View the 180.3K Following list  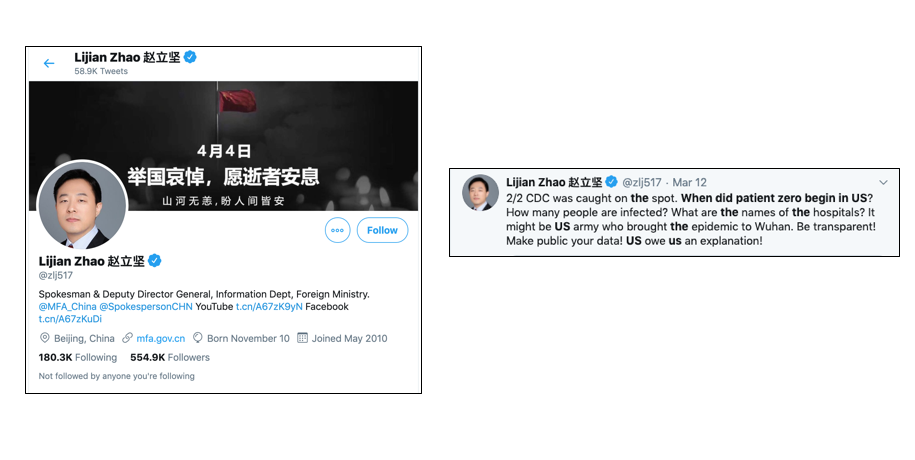78,357
